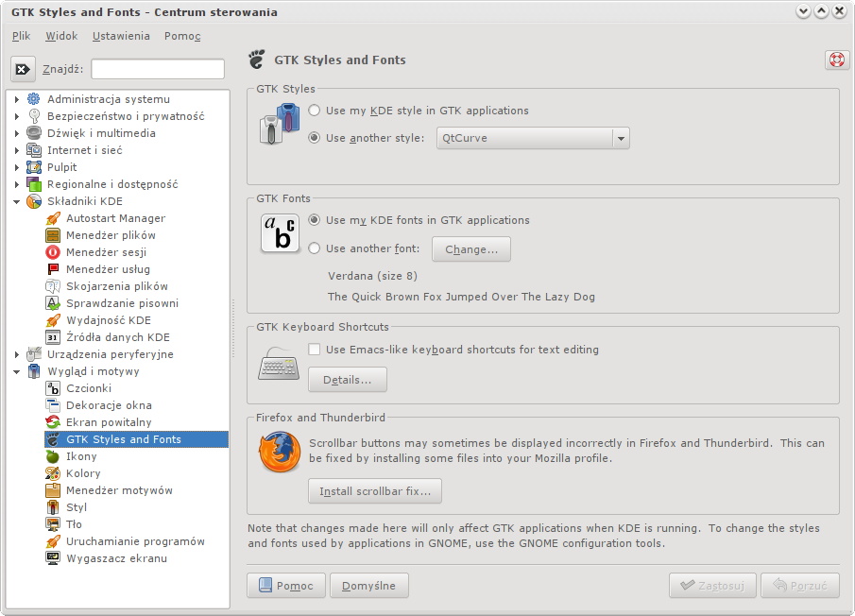
Task: Collapse the Składniki KDE category
Action: click(x=17, y=201)
